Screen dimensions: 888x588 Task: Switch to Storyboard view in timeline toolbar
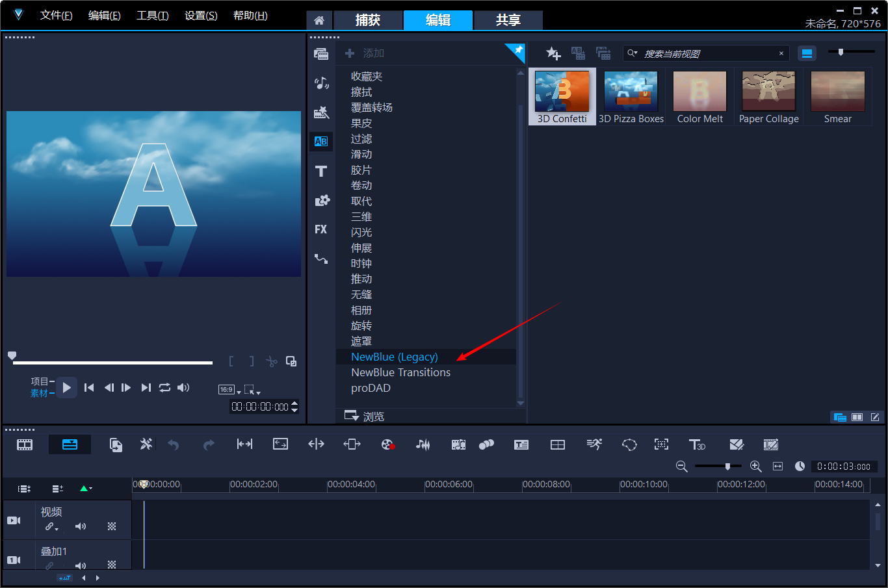[25, 444]
